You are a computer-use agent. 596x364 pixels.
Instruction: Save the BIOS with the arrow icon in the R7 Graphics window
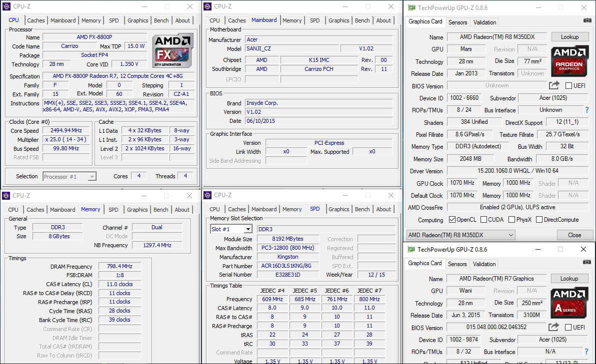(554, 327)
